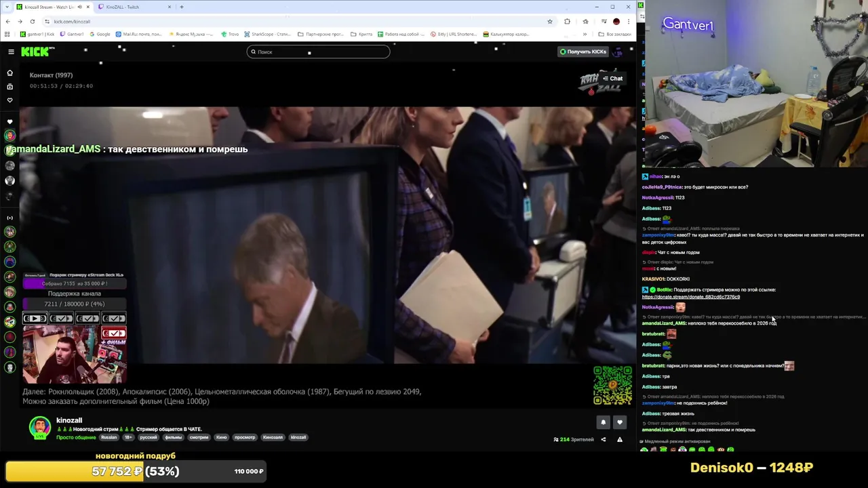This screenshot has height=488, width=868.
Task: Open the Крипта bookmarks folder
Action: click(x=361, y=34)
